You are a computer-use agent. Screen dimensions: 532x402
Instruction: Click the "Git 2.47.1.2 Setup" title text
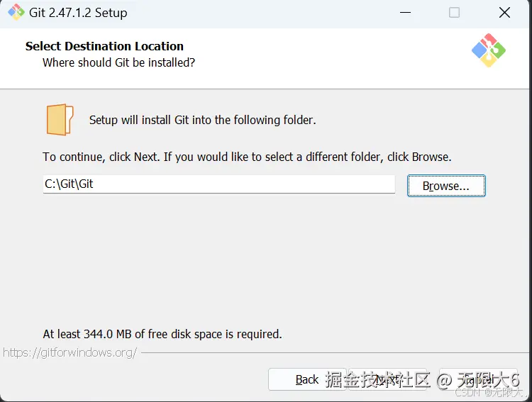pyautogui.click(x=78, y=13)
